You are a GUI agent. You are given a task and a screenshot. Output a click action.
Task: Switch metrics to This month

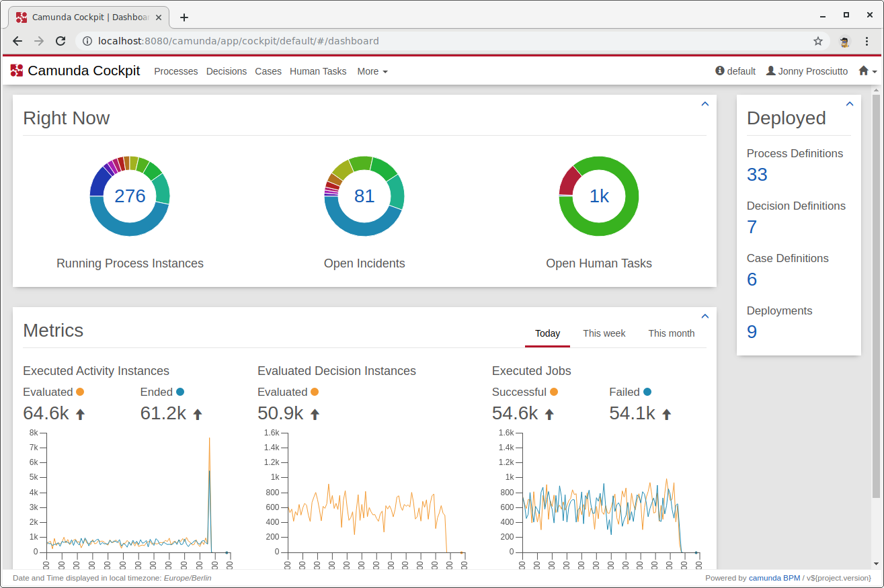pos(672,333)
